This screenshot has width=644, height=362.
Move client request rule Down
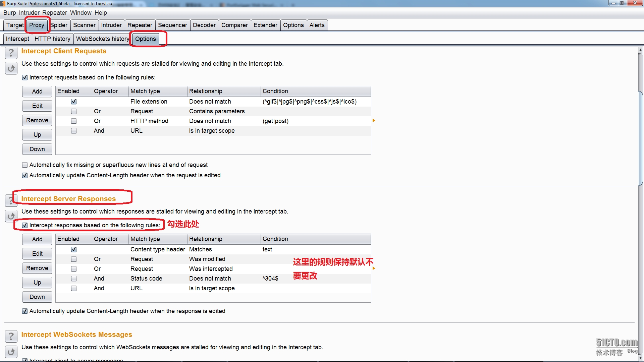pos(37,149)
